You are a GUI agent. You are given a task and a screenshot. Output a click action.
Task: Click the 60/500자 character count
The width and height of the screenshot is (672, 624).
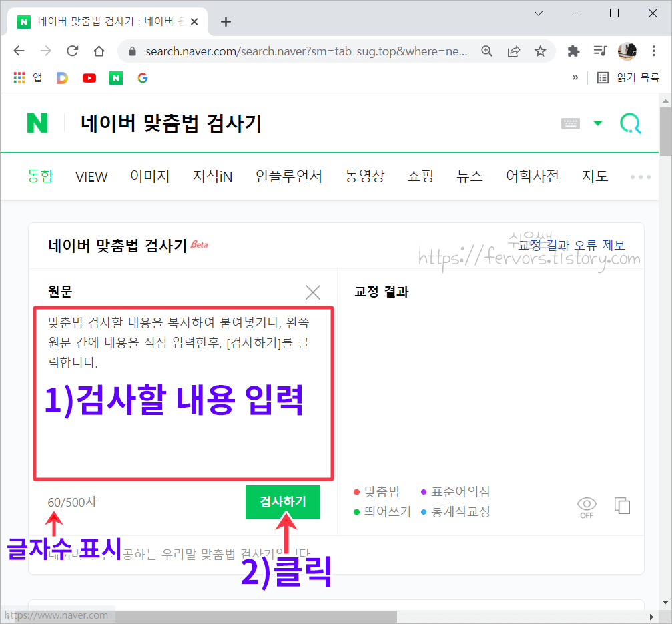(73, 502)
